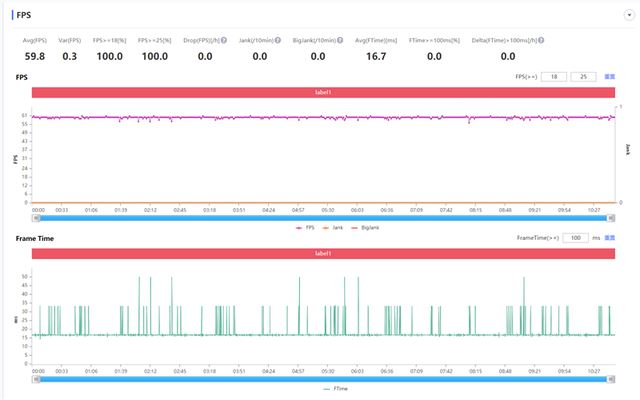Image resolution: width=640 pixels, height=400 pixels.
Task: Select the label1 bar above the Frame Time chart
Action: pyautogui.click(x=323, y=254)
